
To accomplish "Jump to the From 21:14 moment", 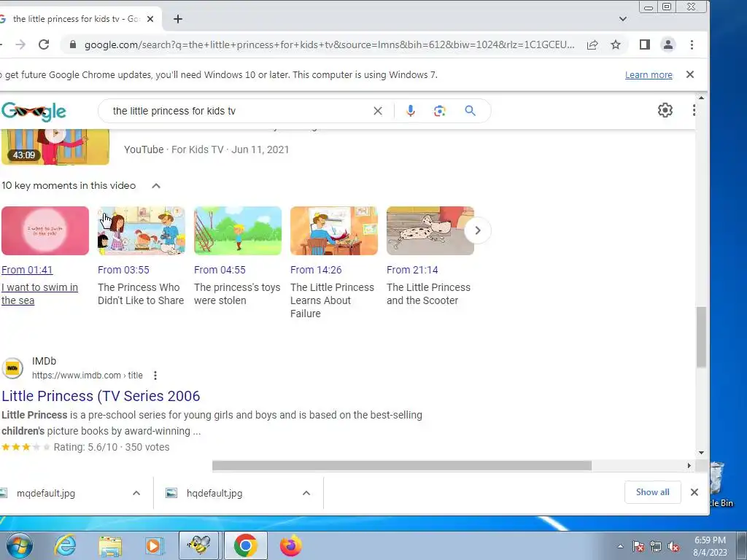I will 412,270.
